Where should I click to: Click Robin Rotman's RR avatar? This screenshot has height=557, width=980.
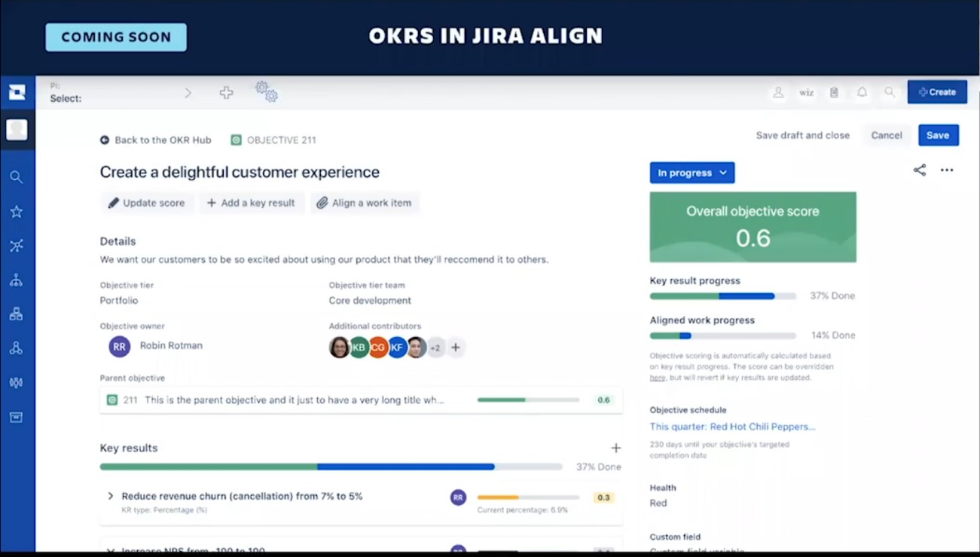tap(119, 346)
